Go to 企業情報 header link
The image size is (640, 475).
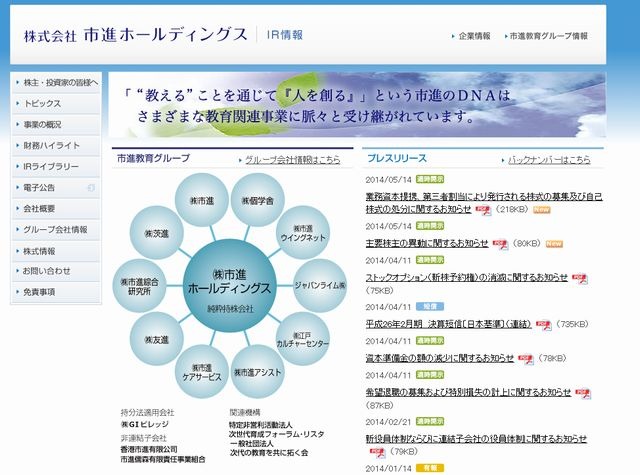point(474,36)
